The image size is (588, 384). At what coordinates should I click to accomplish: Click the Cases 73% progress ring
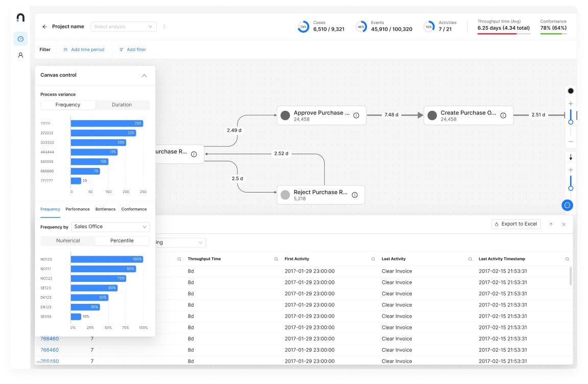click(x=303, y=27)
